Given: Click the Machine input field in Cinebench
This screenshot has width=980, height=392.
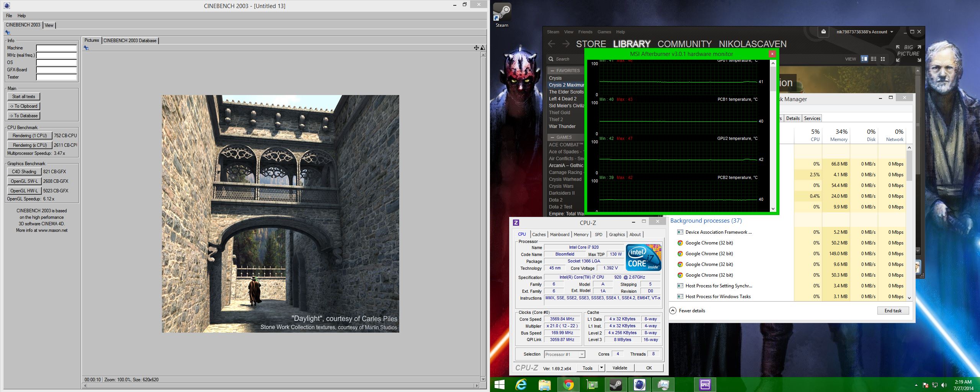Looking at the screenshot, I should 57,48.
